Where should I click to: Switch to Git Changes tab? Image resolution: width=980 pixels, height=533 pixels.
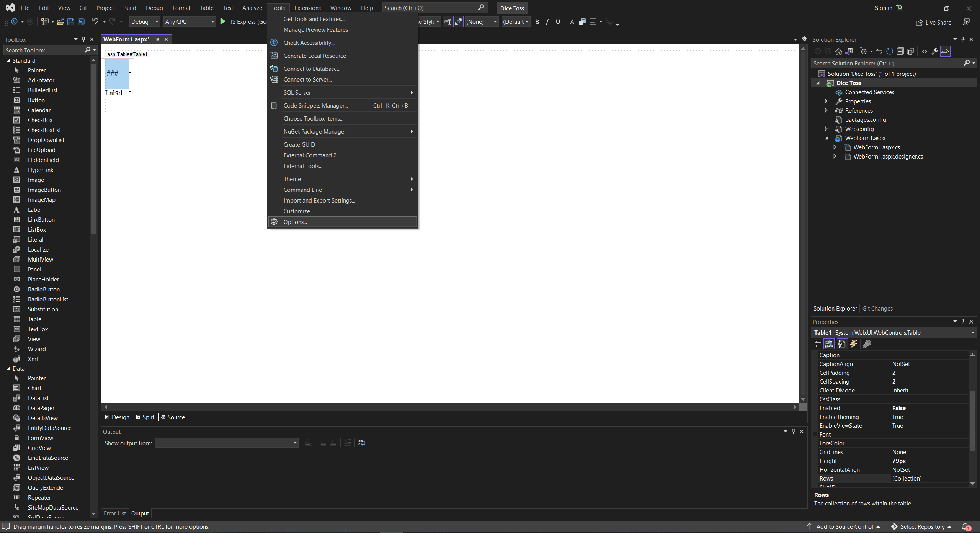point(877,308)
